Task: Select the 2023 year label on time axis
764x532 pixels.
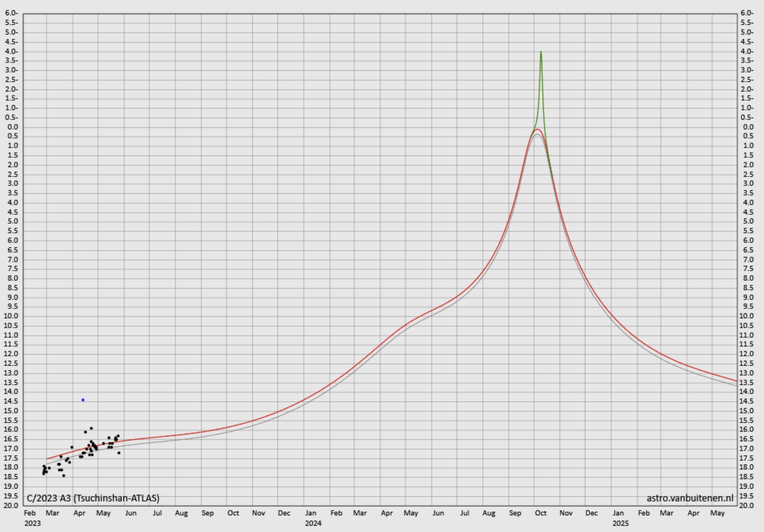Action: pos(32,523)
